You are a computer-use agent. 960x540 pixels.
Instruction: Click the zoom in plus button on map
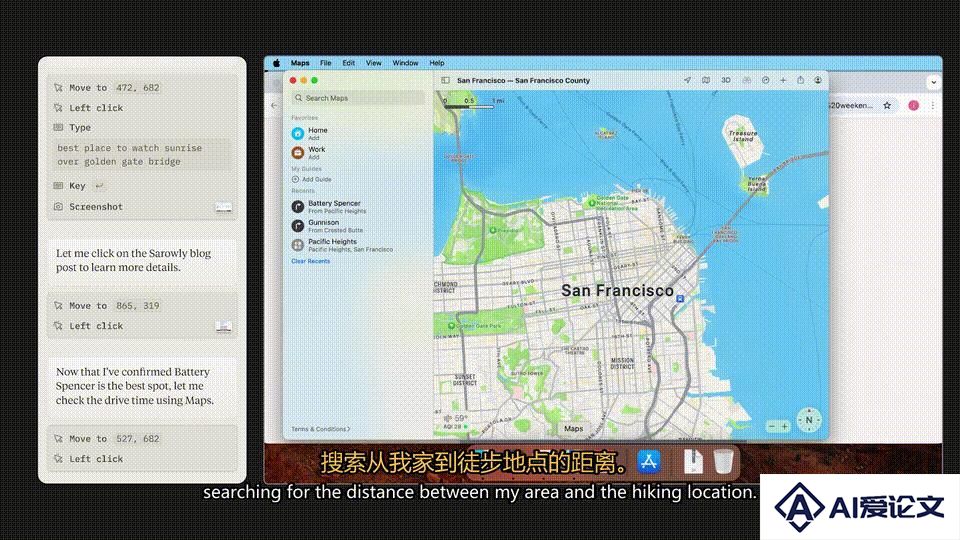point(785,426)
